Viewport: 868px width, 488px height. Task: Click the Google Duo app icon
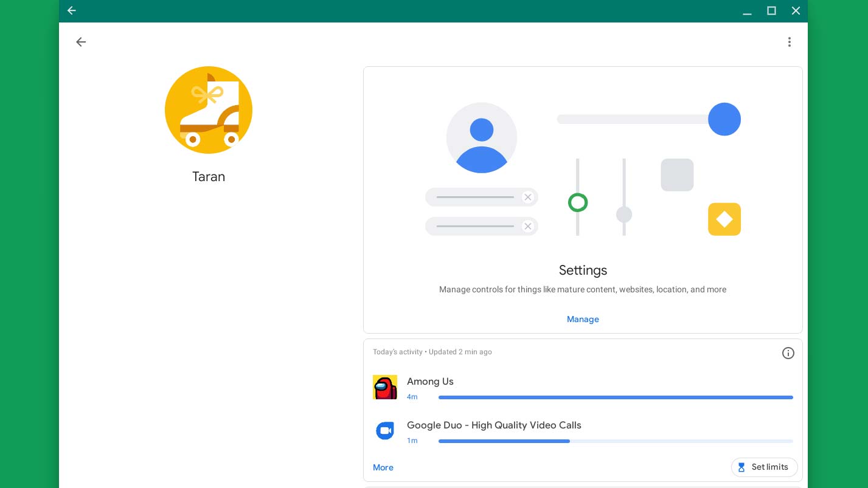(385, 431)
